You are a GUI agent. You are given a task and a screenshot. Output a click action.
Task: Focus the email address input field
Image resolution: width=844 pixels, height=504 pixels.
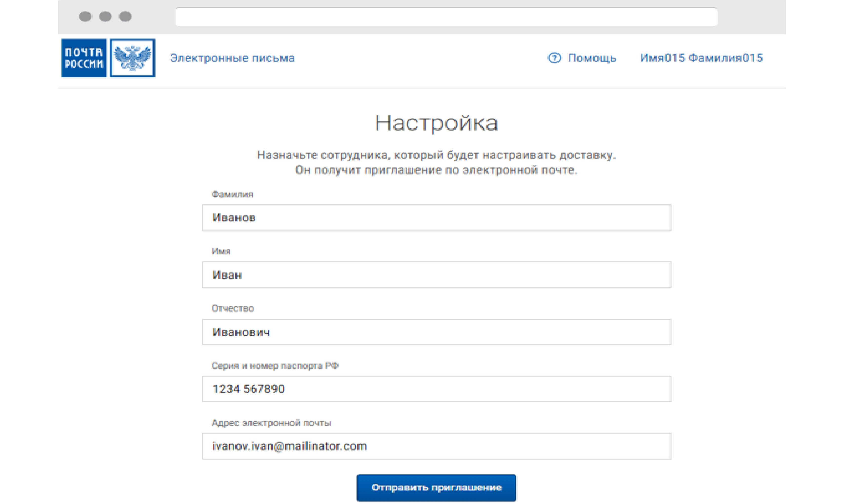tap(436, 446)
